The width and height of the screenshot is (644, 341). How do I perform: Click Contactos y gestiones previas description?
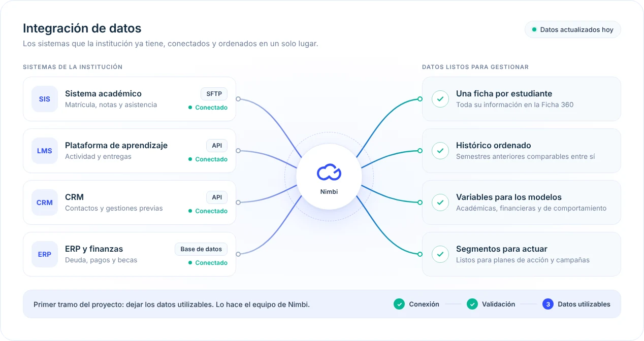pos(114,209)
